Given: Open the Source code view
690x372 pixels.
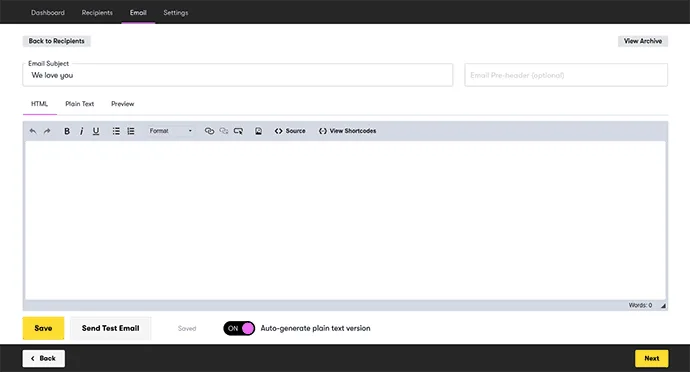Looking at the screenshot, I should pyautogui.click(x=290, y=131).
